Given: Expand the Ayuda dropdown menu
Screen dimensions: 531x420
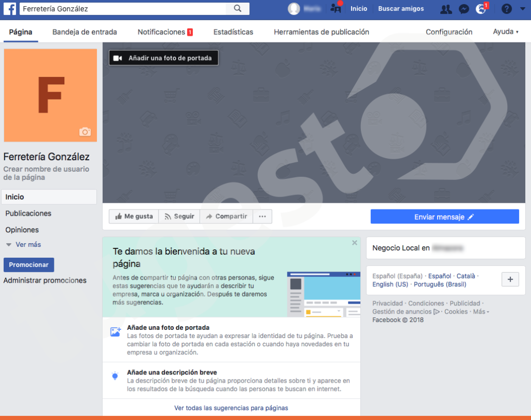Looking at the screenshot, I should click(x=506, y=32).
